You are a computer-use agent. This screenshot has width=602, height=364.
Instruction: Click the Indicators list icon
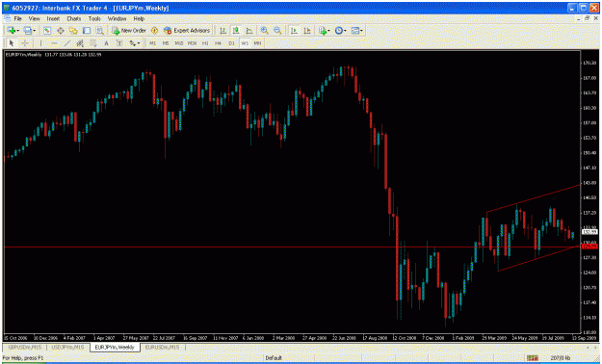click(x=323, y=31)
